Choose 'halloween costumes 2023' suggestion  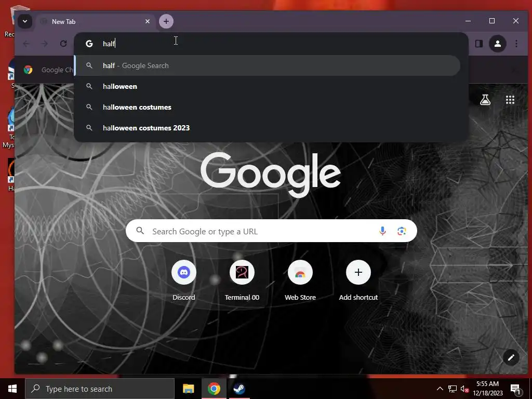(x=268, y=128)
